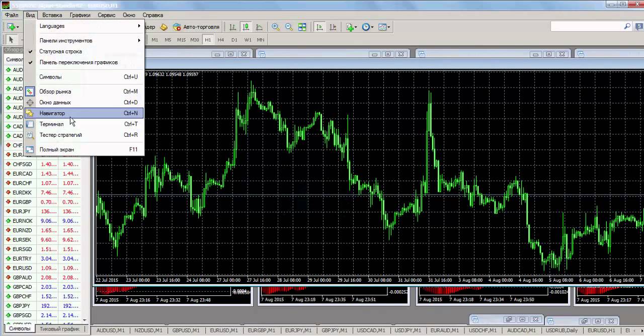Open the Графики menu
644x336 pixels.
pyautogui.click(x=80, y=15)
